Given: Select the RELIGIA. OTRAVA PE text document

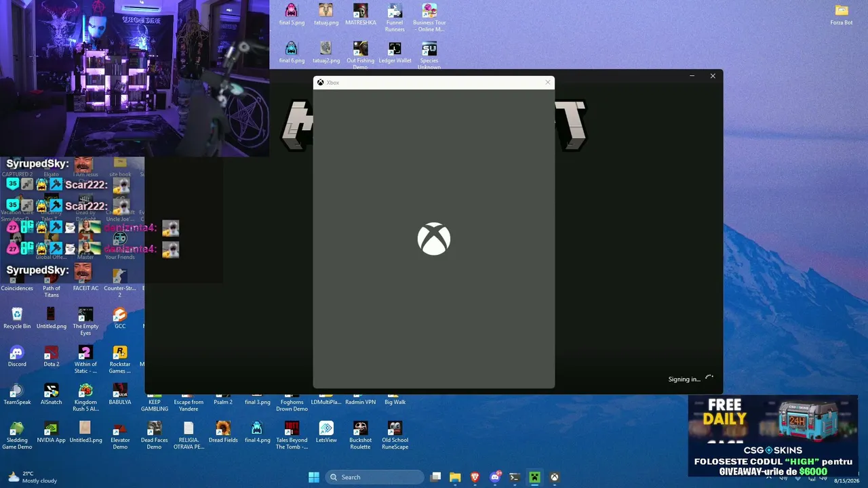Looking at the screenshot, I should [x=189, y=435].
